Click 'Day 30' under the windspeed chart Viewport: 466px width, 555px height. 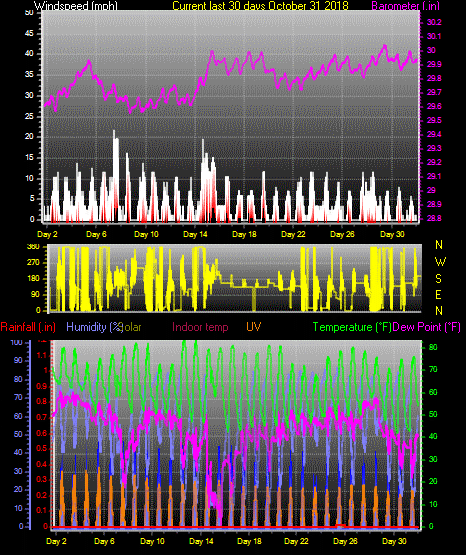pos(392,234)
